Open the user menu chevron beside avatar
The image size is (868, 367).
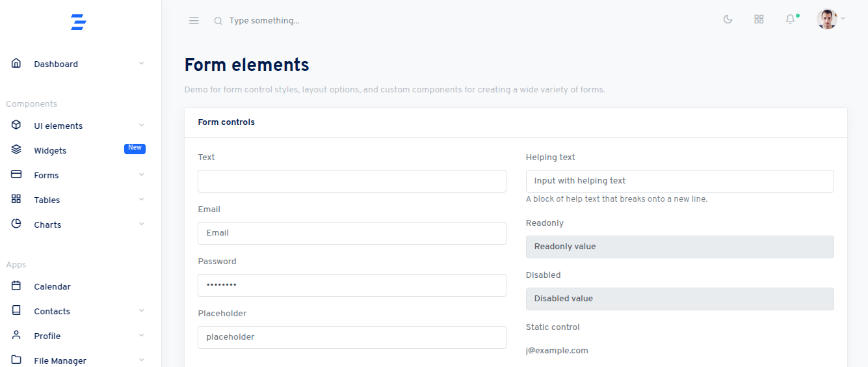pyautogui.click(x=843, y=19)
